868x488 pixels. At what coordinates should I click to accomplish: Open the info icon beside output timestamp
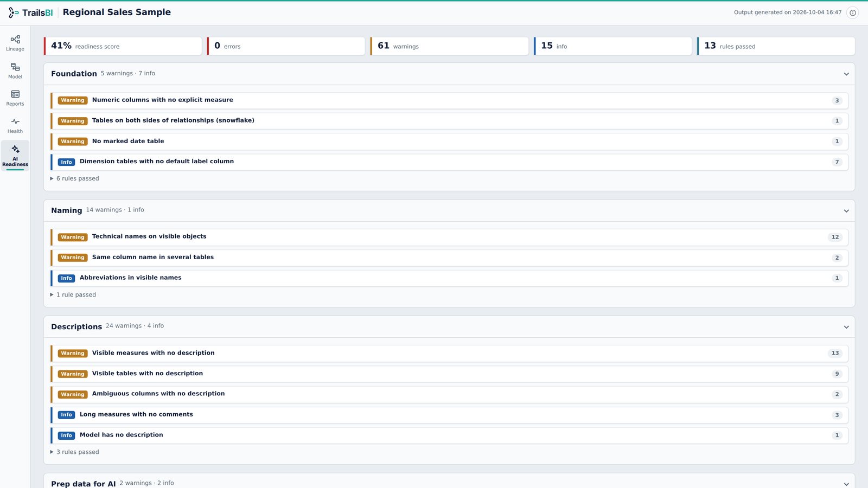[x=853, y=12]
